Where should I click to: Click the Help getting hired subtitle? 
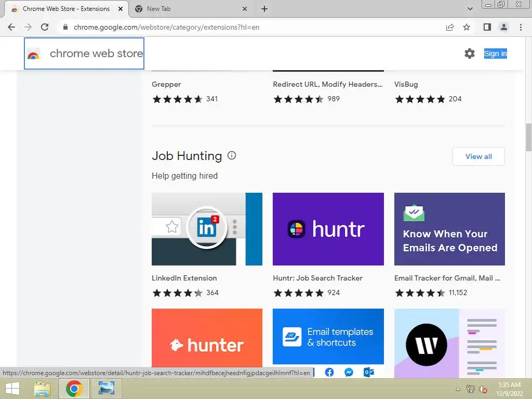pyautogui.click(x=184, y=176)
